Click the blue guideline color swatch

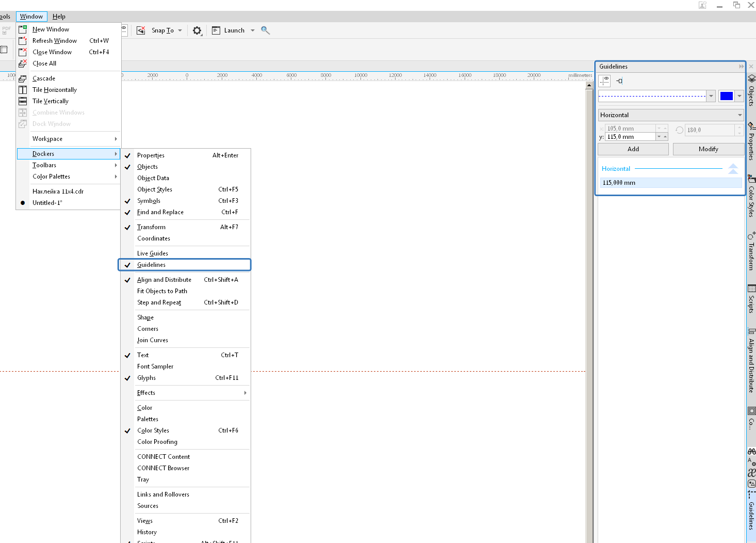(726, 96)
